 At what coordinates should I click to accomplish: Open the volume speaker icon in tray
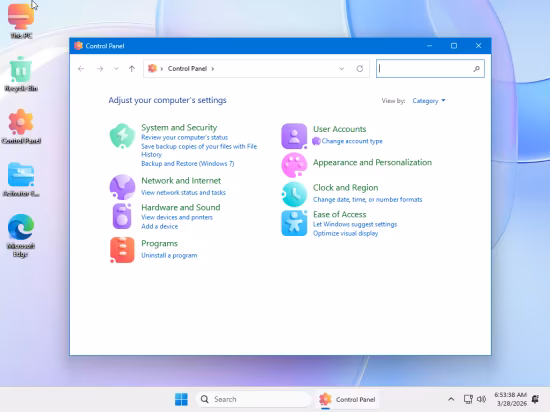click(x=481, y=399)
